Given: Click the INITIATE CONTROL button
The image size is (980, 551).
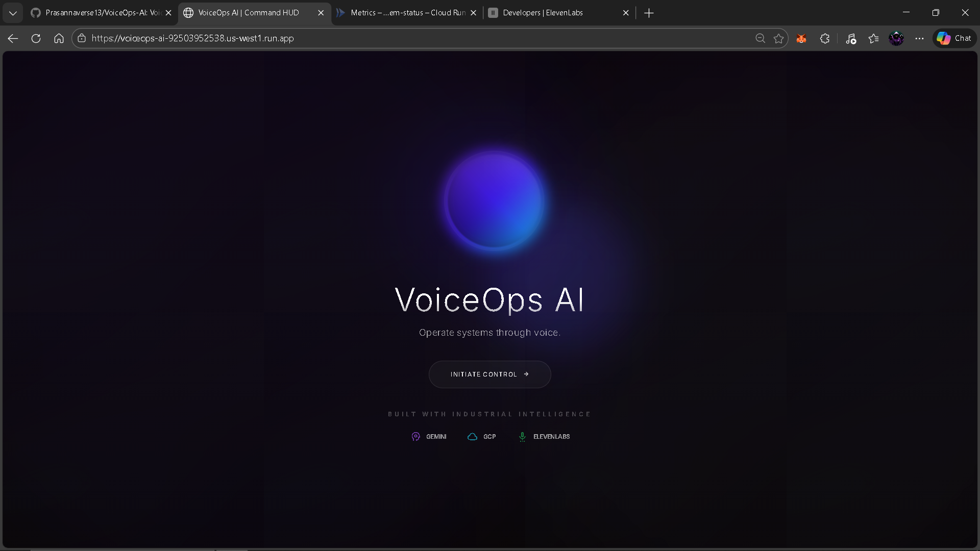Looking at the screenshot, I should (489, 374).
